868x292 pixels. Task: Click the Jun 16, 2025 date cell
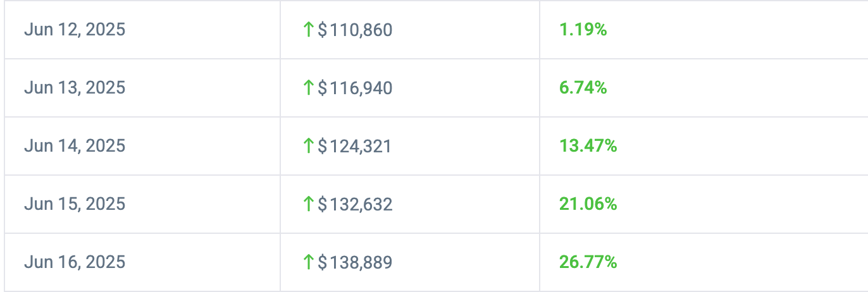[75, 262]
